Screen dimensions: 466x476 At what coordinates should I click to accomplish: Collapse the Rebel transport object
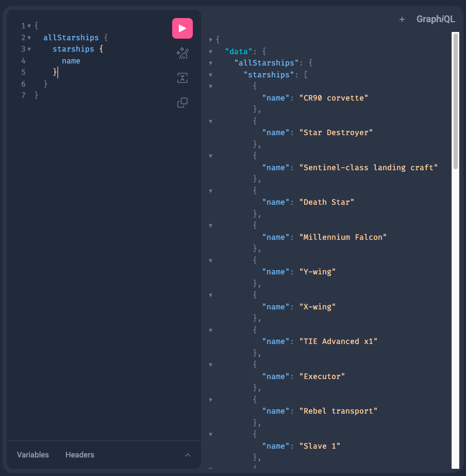coord(210,400)
